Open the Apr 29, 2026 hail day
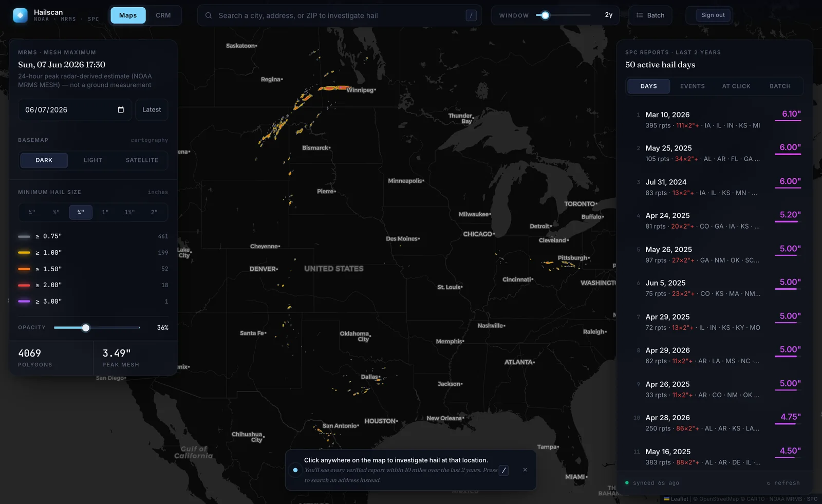This screenshot has height=504, width=822. 715,355
